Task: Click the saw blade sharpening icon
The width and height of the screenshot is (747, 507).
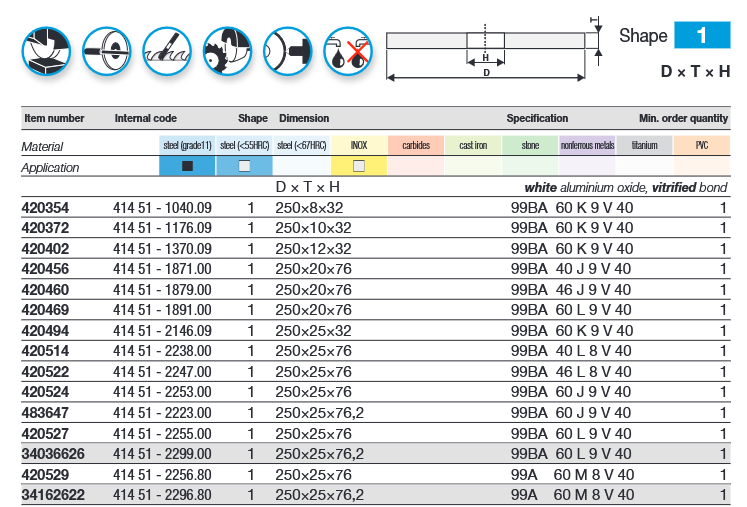Action: pos(226,46)
